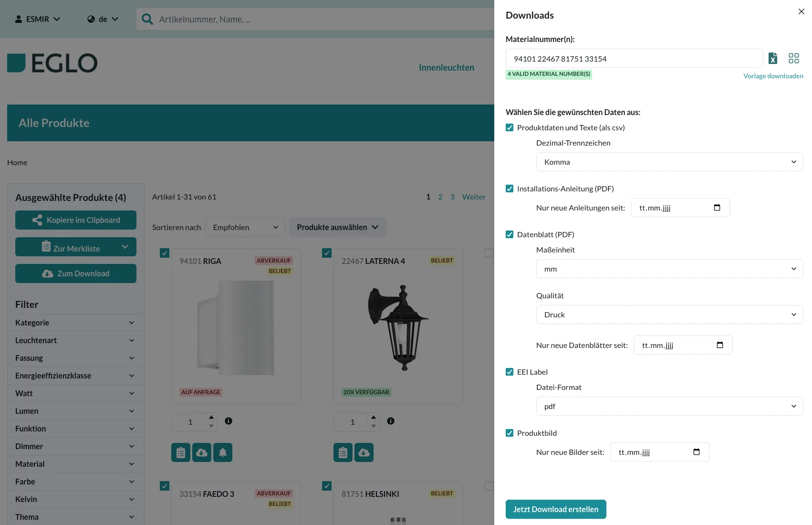Open the ESMIR user account menu
The image size is (812, 525).
point(38,19)
